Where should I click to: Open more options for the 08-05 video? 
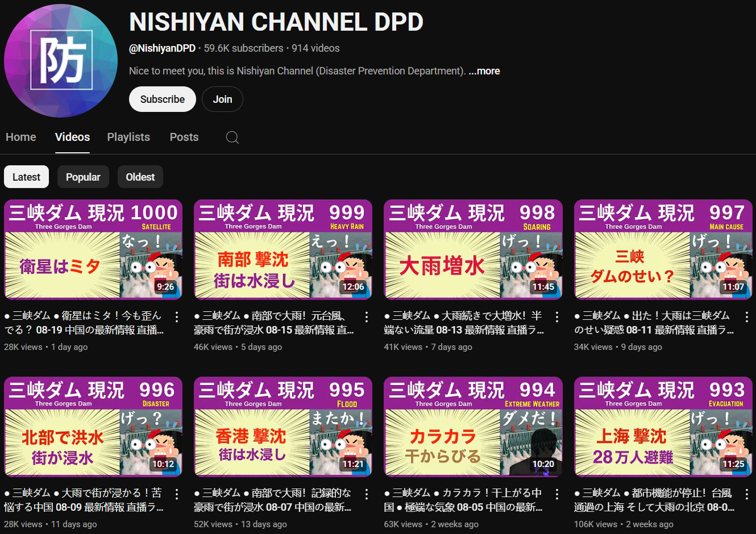point(557,494)
